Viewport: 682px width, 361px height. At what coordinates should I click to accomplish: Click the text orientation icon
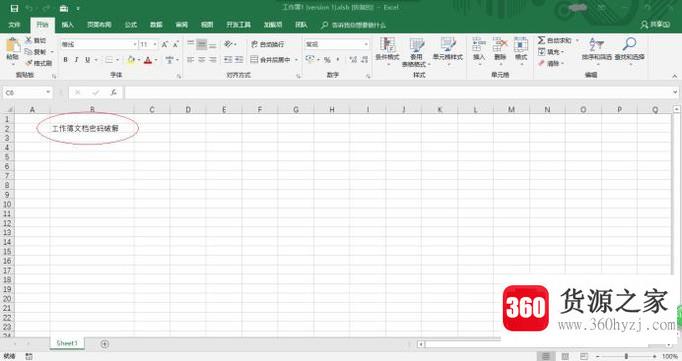[x=228, y=44]
